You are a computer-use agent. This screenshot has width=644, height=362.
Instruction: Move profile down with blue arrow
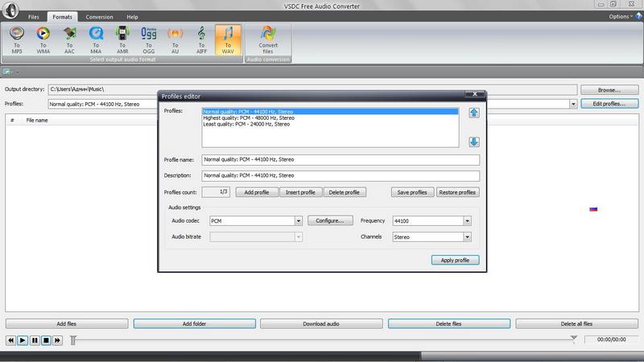(474, 142)
